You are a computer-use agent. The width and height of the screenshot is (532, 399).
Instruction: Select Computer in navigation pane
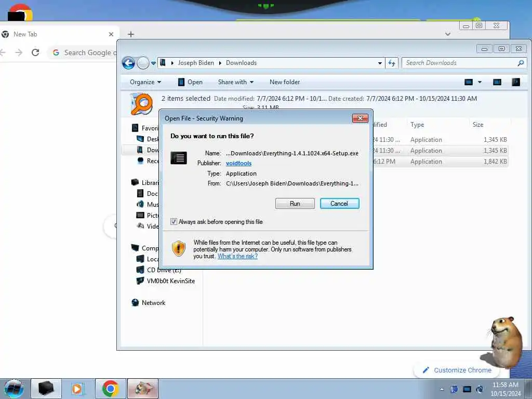(150, 248)
